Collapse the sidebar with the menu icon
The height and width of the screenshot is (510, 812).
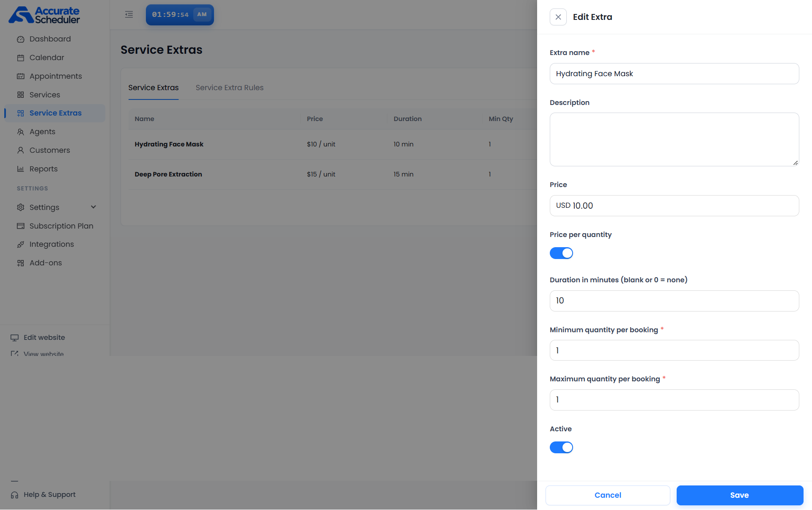[129, 15]
